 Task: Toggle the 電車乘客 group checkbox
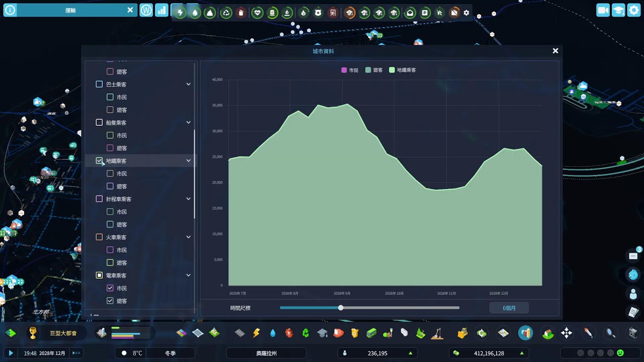click(99, 276)
